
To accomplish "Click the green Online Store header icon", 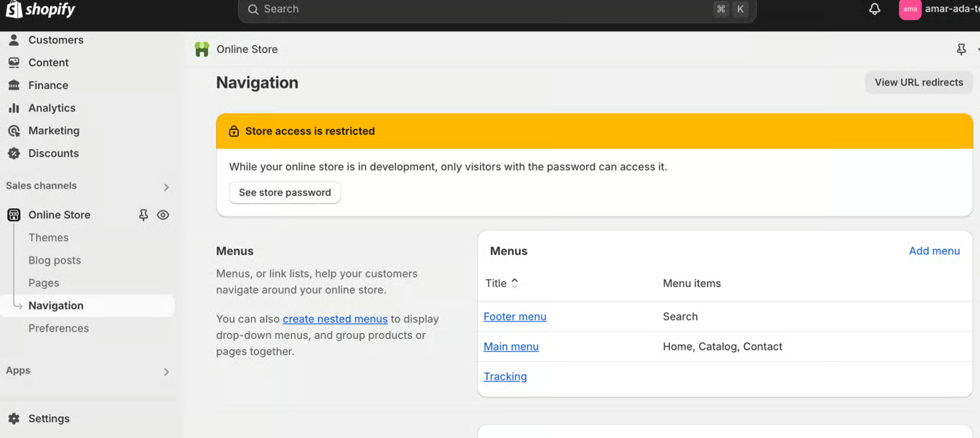I will [202, 50].
